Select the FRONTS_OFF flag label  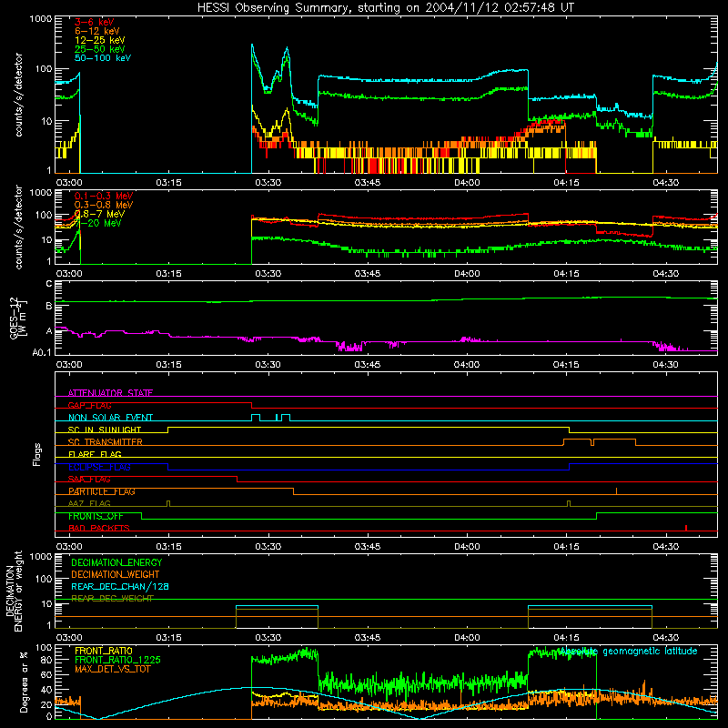pyautogui.click(x=96, y=516)
